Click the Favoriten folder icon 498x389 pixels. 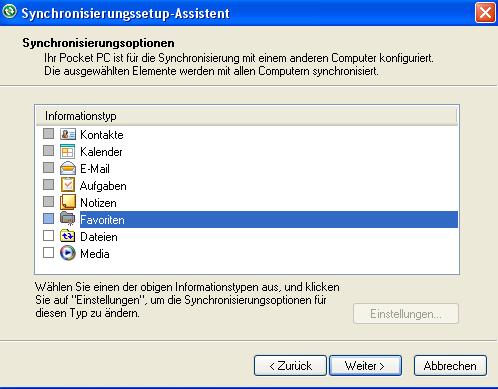[x=68, y=219]
